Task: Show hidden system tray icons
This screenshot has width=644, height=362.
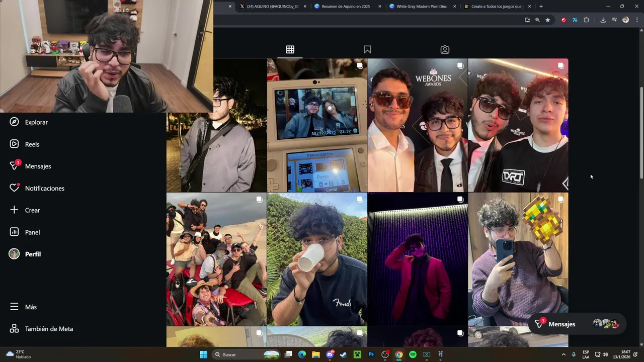Action: (x=563, y=354)
